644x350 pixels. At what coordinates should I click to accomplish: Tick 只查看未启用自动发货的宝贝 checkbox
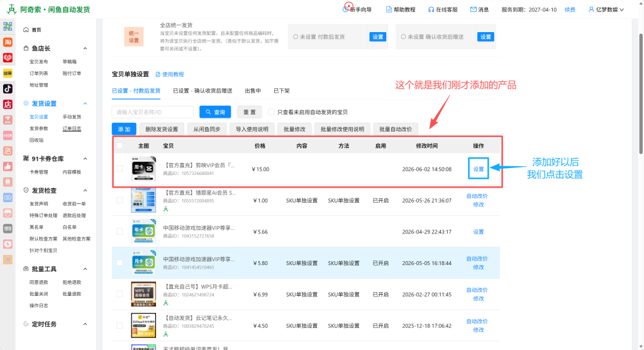click(270, 112)
